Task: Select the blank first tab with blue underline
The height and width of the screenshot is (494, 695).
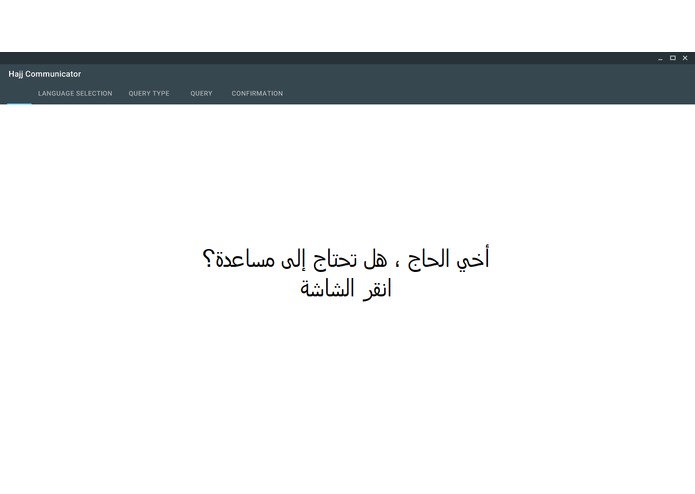Action: coord(19,94)
